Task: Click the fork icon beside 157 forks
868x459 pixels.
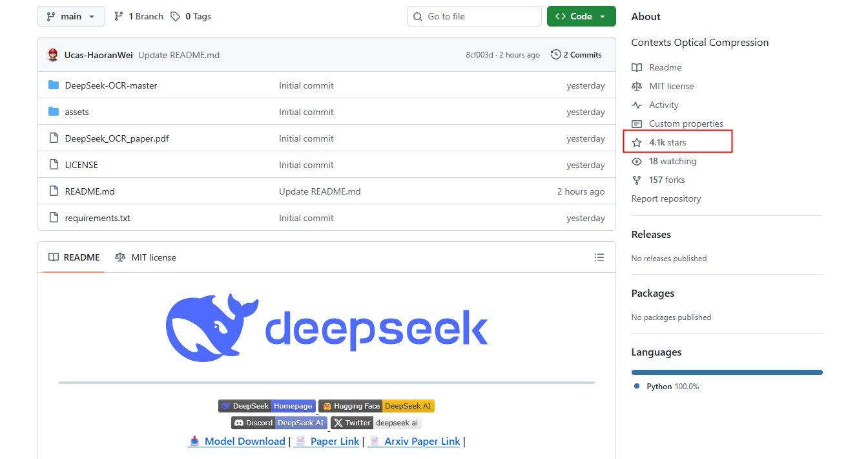Action: click(x=637, y=180)
